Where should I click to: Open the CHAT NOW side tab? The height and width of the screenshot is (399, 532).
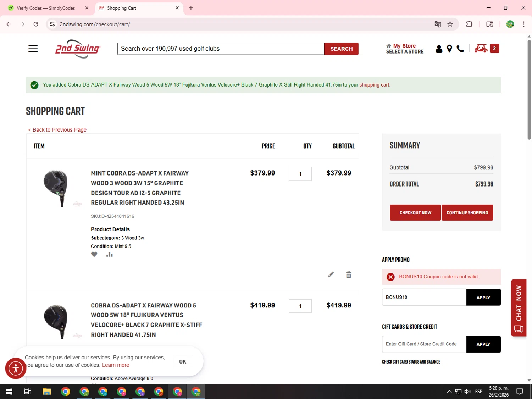(x=519, y=308)
